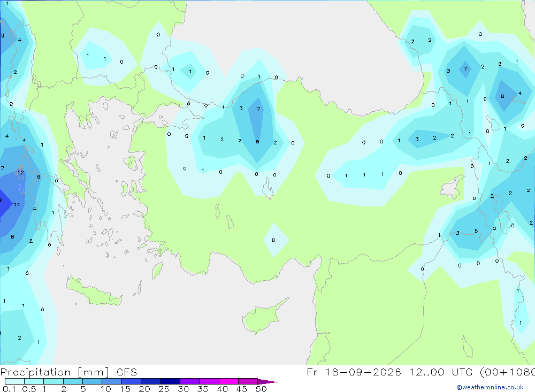This screenshot has width=535, height=392.
Task: Click the "20" legend scale label
Action: click(144, 389)
